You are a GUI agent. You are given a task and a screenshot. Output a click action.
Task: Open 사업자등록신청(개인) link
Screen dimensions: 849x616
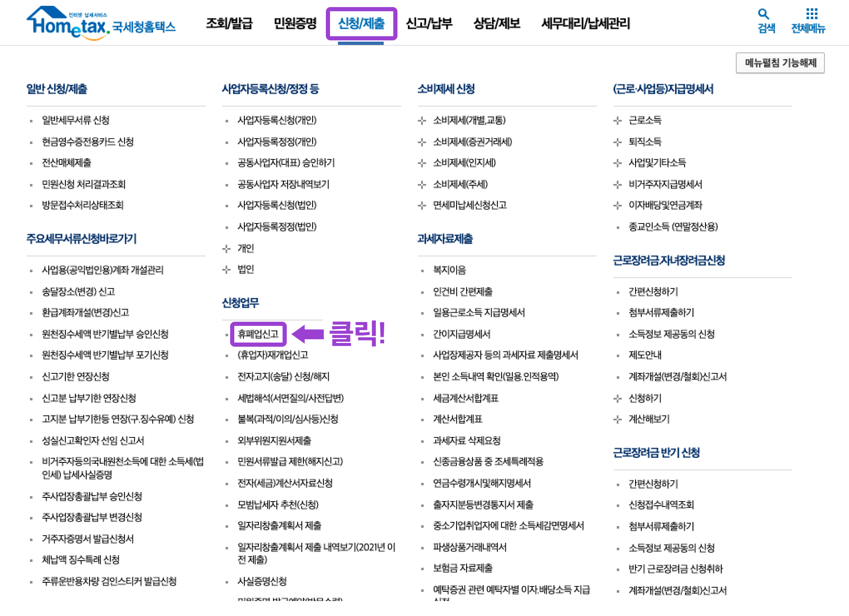tap(277, 120)
